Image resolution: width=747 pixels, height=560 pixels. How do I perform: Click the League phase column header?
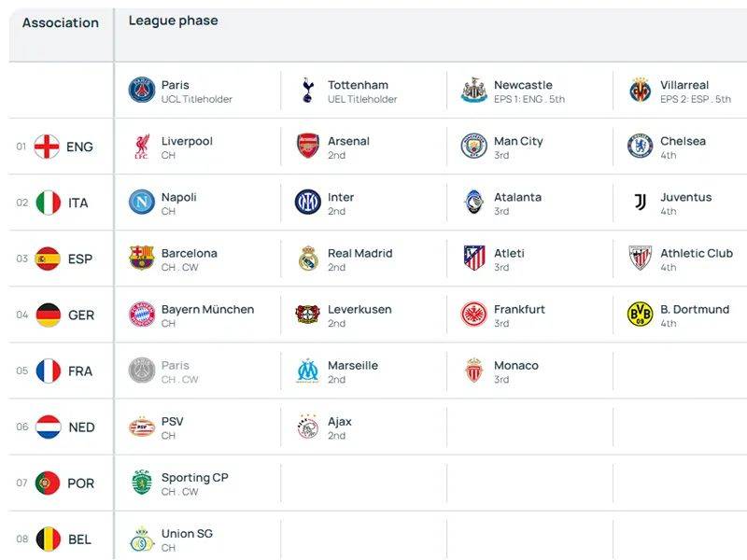(174, 21)
